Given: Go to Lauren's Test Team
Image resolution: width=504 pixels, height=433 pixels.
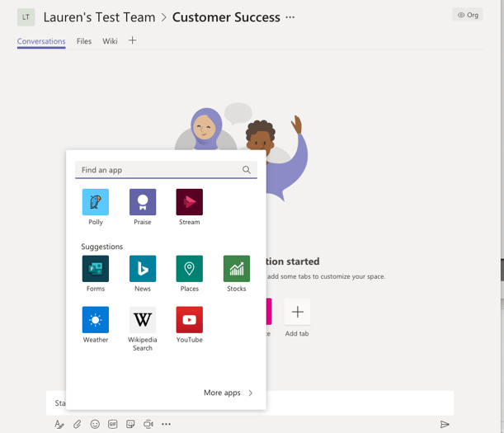Looking at the screenshot, I should point(99,17).
